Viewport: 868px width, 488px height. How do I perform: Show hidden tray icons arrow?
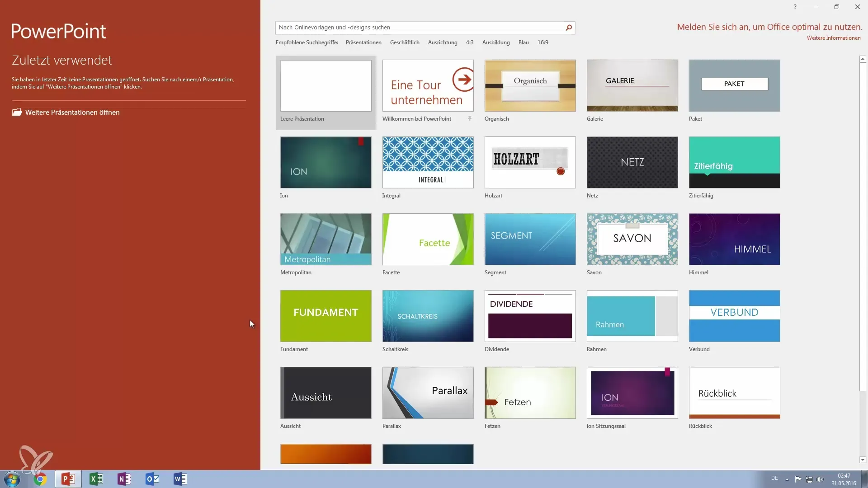787,479
